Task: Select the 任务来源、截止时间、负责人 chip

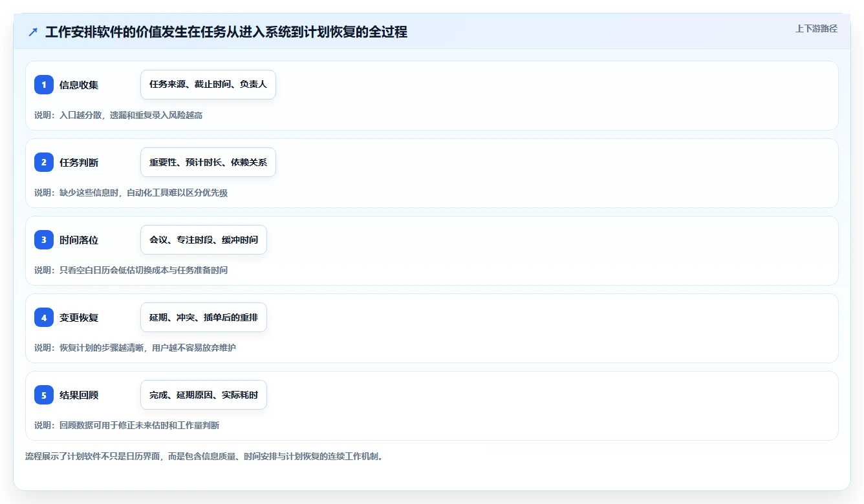Action: click(208, 85)
